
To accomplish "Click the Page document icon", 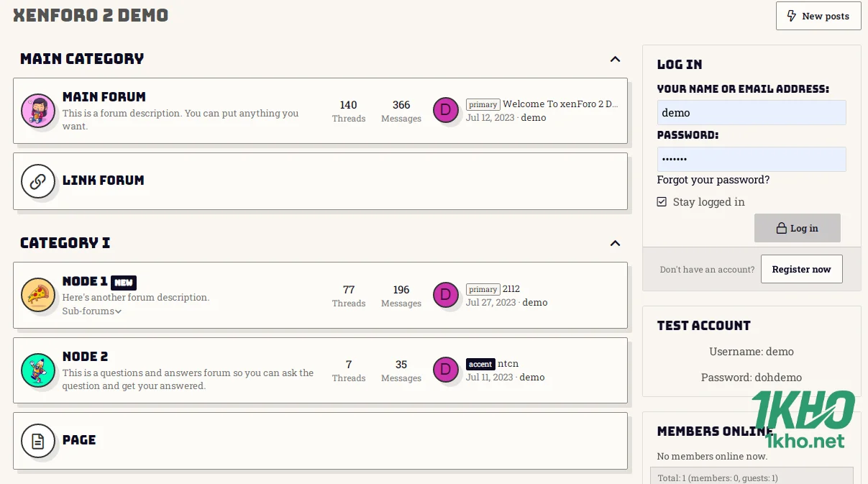I will tap(38, 441).
